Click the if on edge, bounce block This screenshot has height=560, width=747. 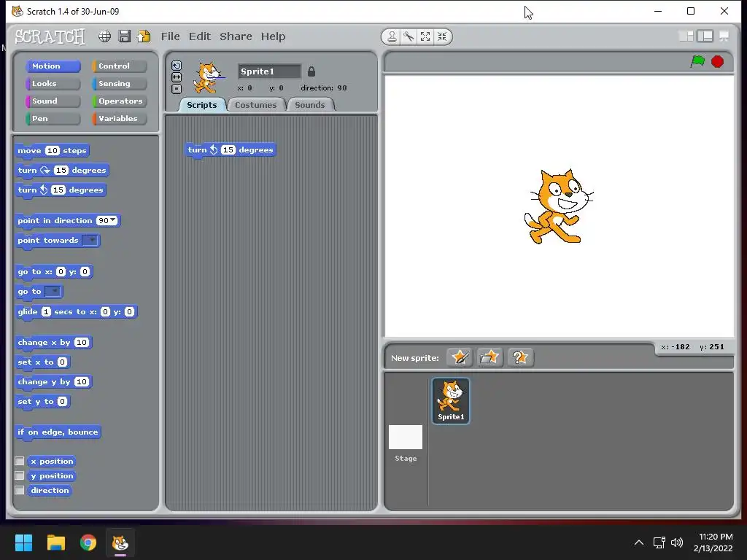[x=58, y=432]
